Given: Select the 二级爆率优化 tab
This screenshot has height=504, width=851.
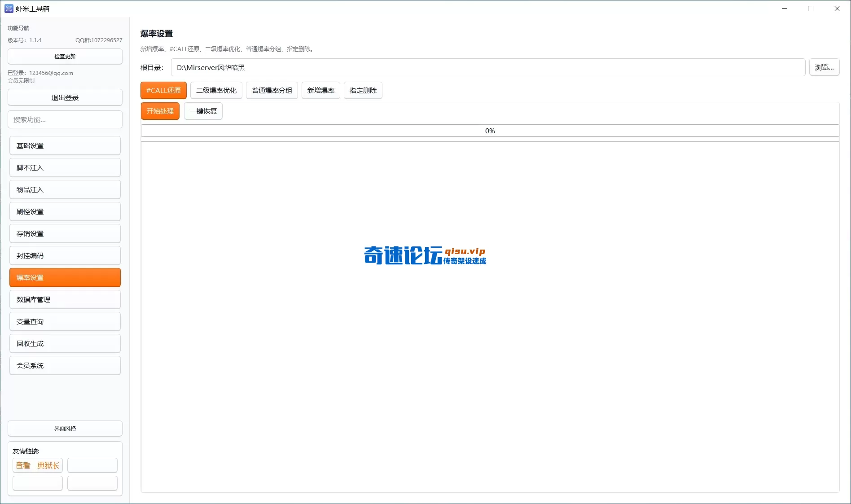Looking at the screenshot, I should (x=216, y=90).
